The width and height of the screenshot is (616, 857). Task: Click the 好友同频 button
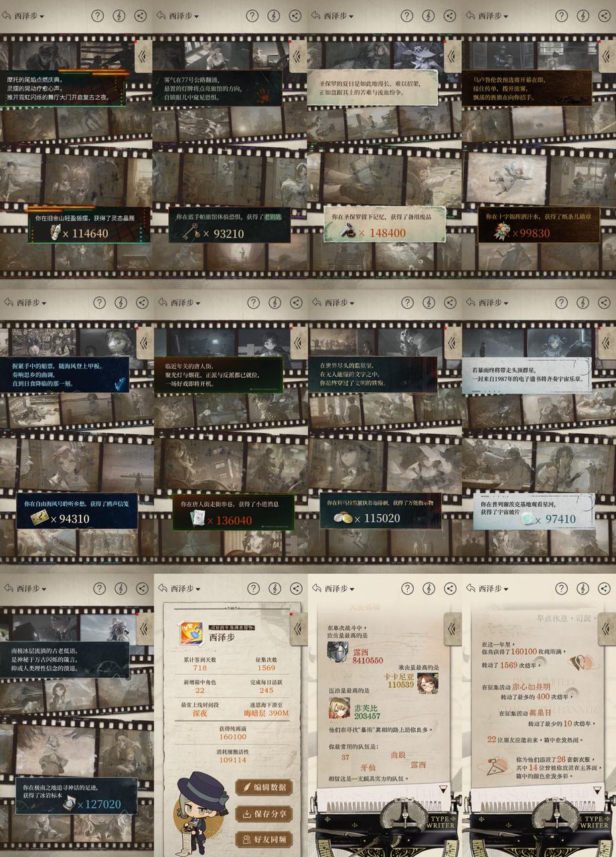[264, 839]
